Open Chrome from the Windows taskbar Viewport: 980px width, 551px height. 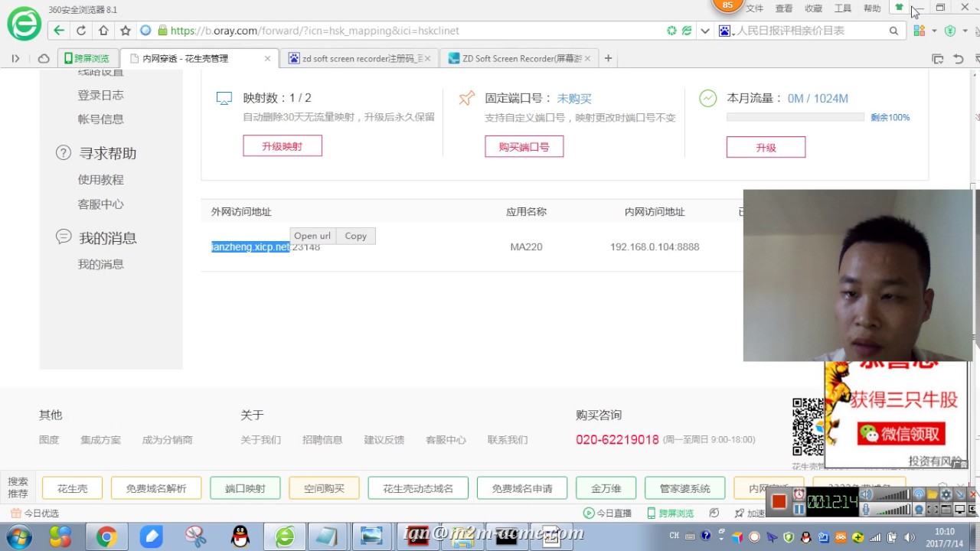click(x=106, y=537)
